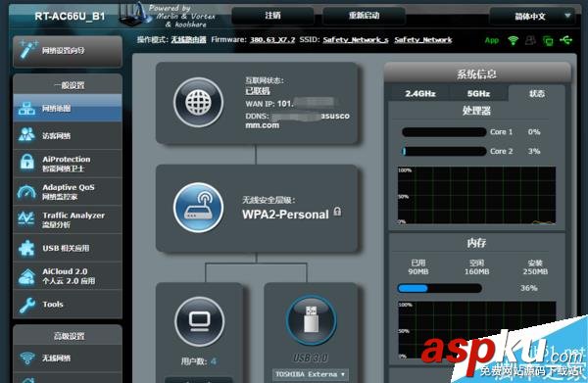Open the 网络地图 menu item
The image size is (588, 383).
tap(68, 109)
